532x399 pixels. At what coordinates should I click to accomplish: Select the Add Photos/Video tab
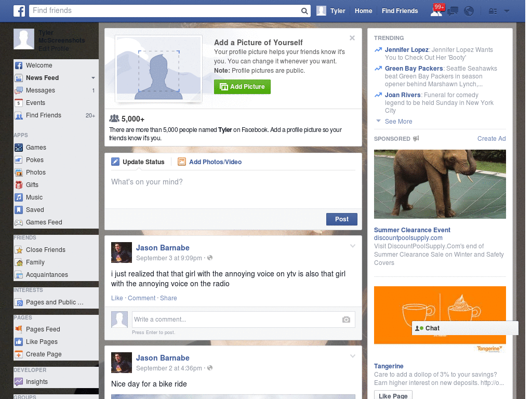(210, 162)
